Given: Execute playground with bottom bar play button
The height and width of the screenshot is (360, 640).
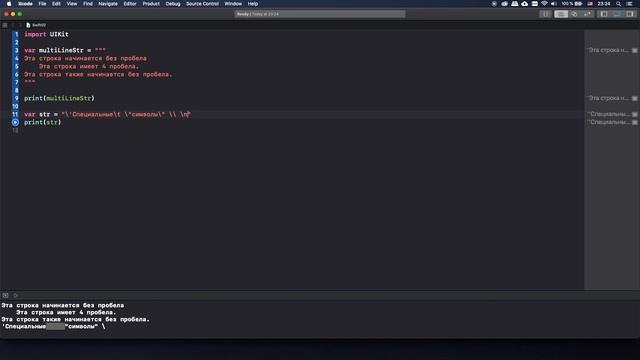Looking at the screenshot, I should pyautogui.click(x=16, y=295).
